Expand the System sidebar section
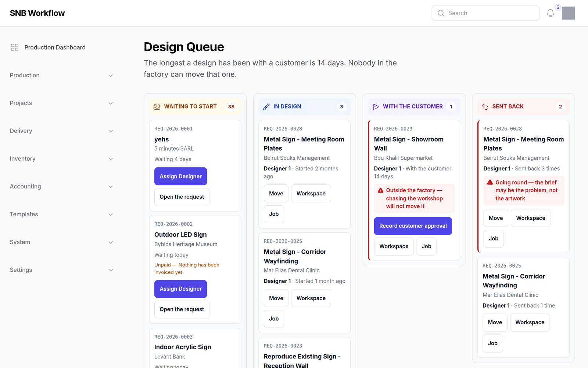588x368 pixels. (x=61, y=242)
